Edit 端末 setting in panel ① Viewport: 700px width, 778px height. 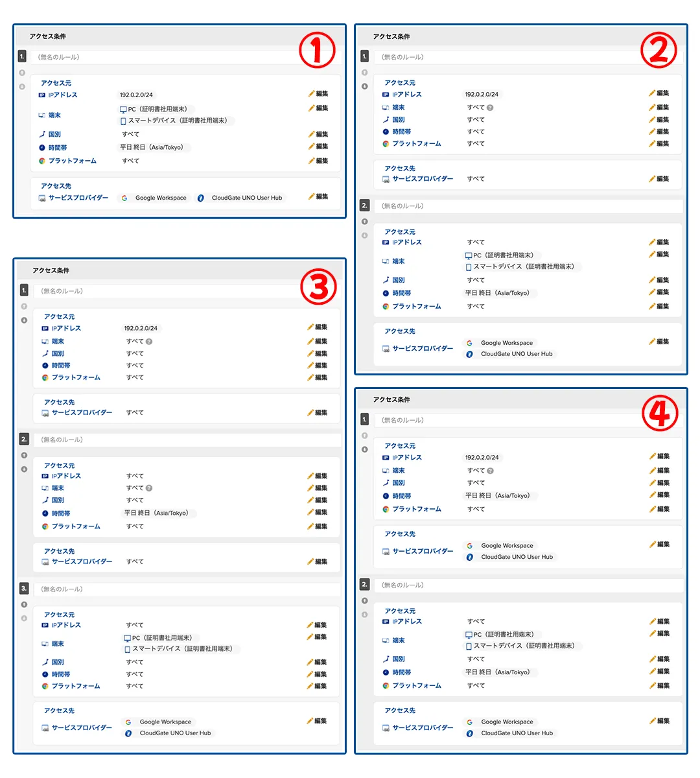[318, 108]
